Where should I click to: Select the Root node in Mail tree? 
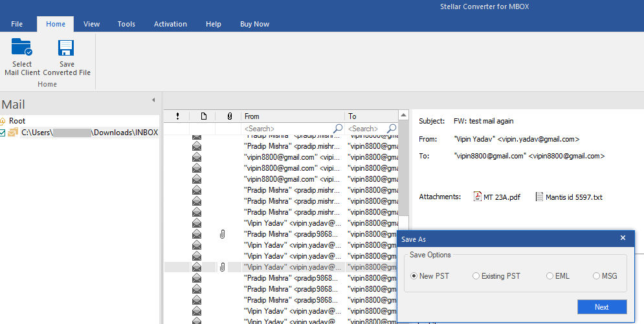point(17,121)
